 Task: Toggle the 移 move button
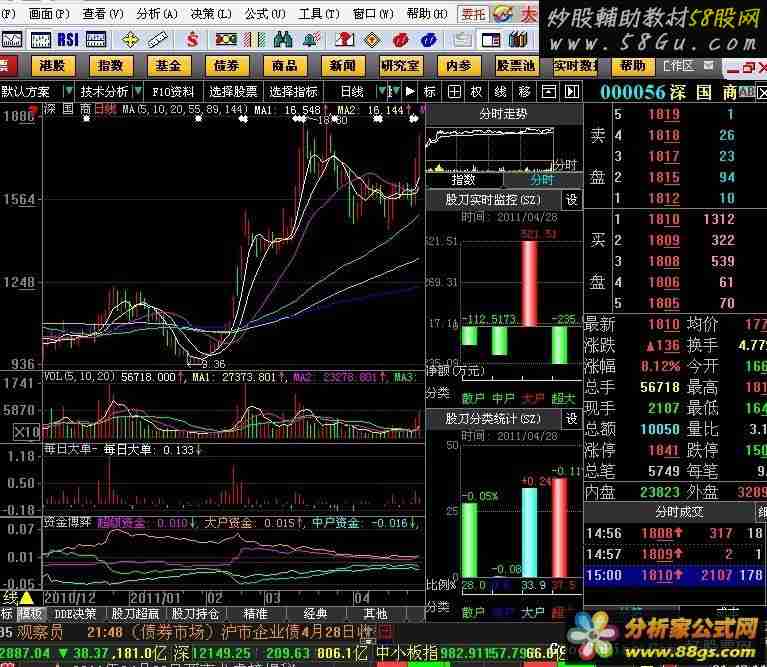[x=524, y=91]
